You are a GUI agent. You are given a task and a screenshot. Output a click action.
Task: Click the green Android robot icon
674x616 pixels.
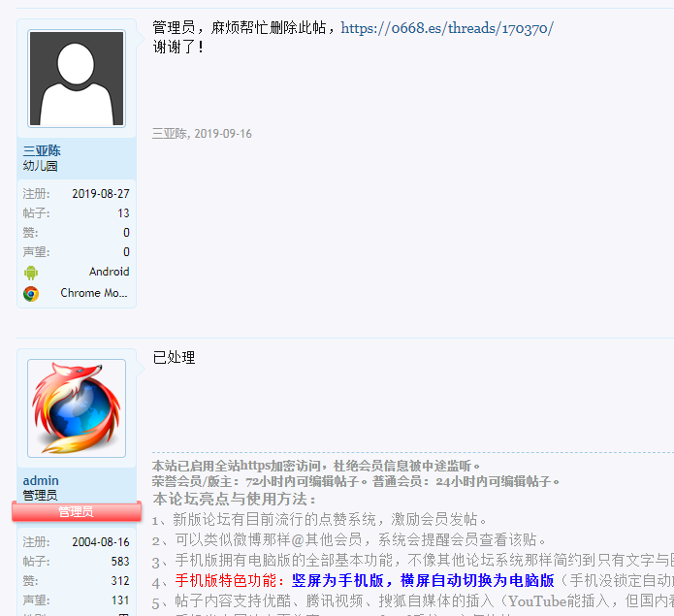click(x=31, y=273)
